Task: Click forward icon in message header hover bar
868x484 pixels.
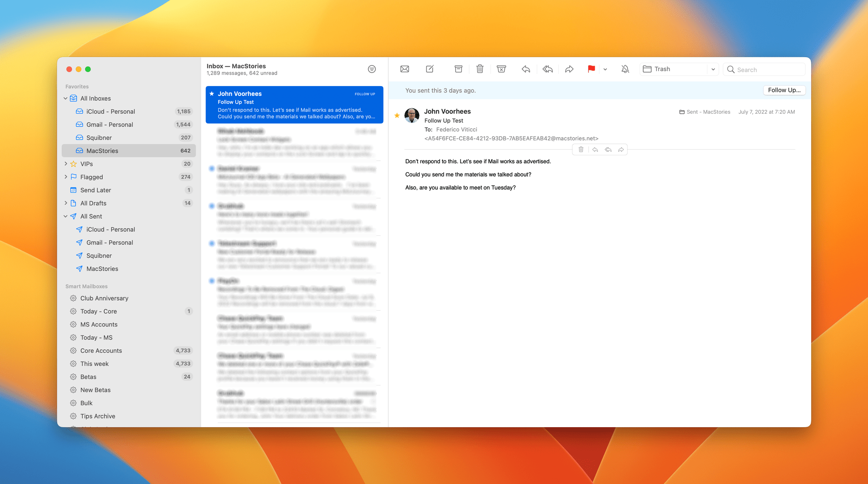Action: click(621, 149)
